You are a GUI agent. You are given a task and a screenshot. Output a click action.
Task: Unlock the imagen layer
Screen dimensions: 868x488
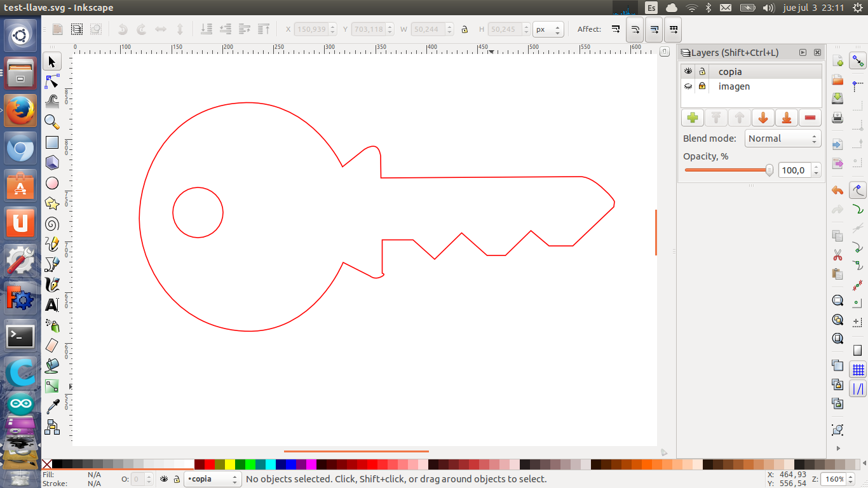[702, 86]
